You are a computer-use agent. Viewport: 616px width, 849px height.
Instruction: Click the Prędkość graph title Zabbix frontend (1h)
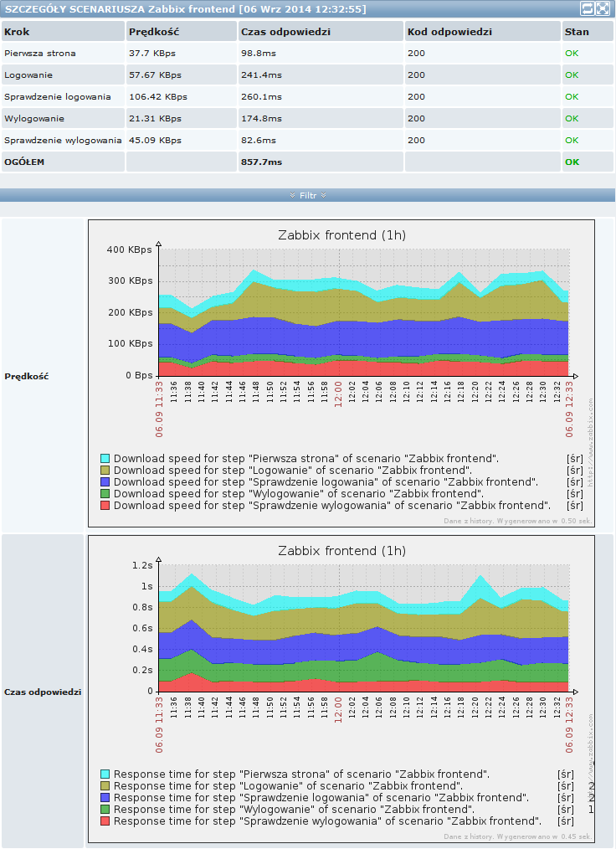click(x=341, y=235)
